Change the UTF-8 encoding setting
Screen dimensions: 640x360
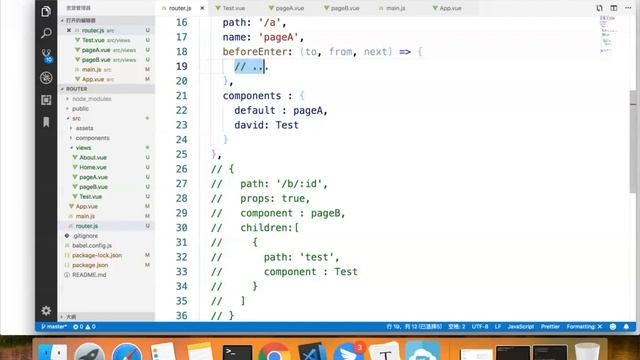pos(480,327)
